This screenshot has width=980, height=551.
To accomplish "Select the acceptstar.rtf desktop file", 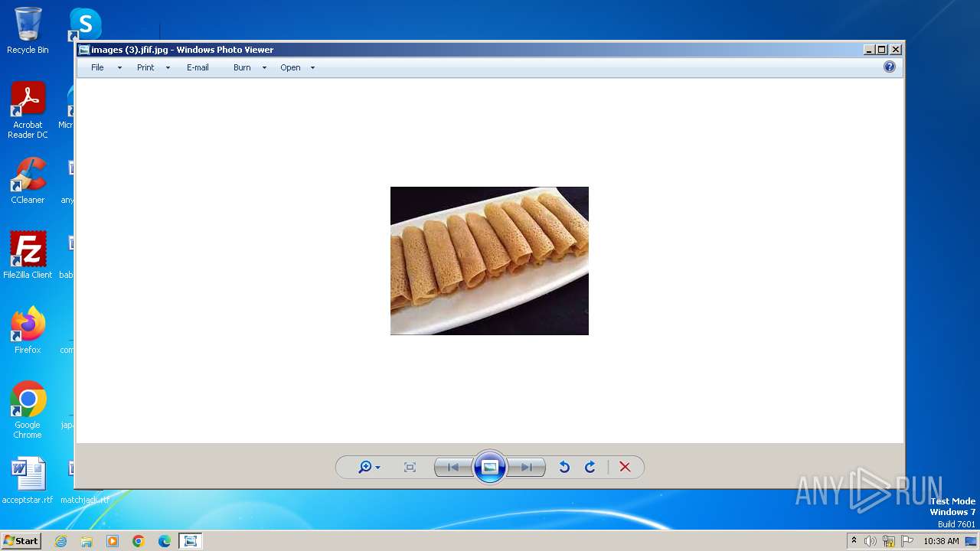I will 28,481.
